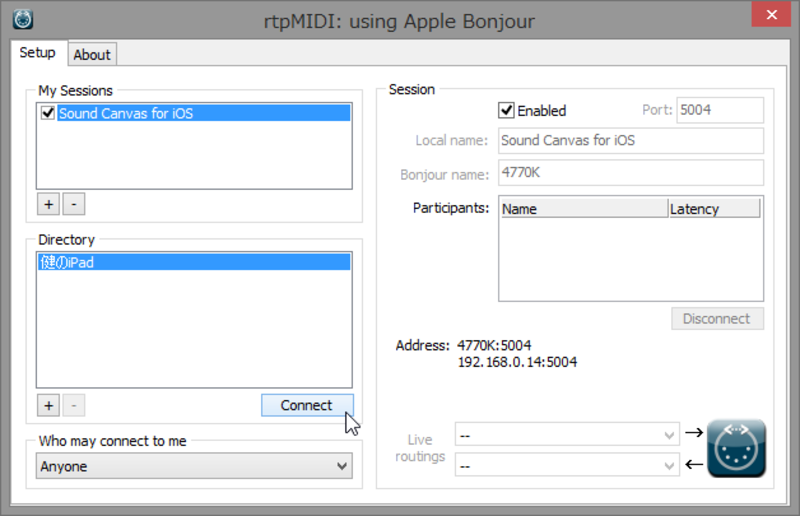The image size is (800, 516).
Task: Click the large MIDI connector icon
Action: coord(736,448)
